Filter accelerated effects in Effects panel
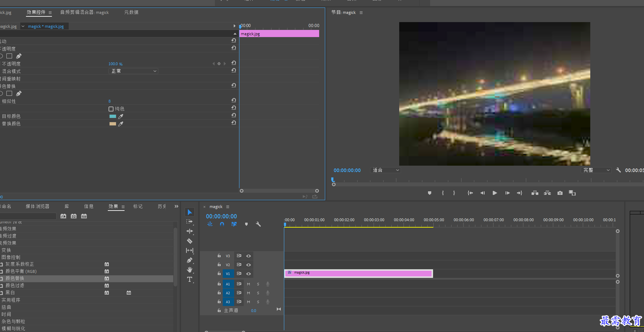The image size is (644, 332). tap(63, 216)
